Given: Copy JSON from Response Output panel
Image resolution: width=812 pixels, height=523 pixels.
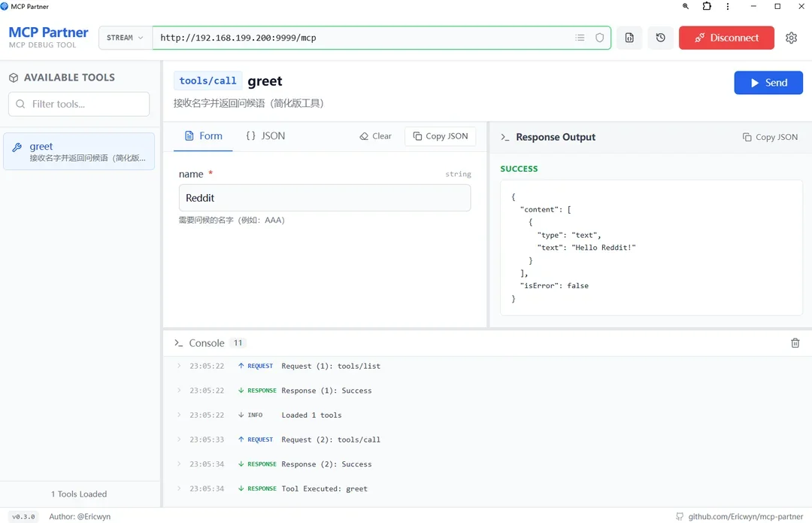Looking at the screenshot, I should click(770, 138).
